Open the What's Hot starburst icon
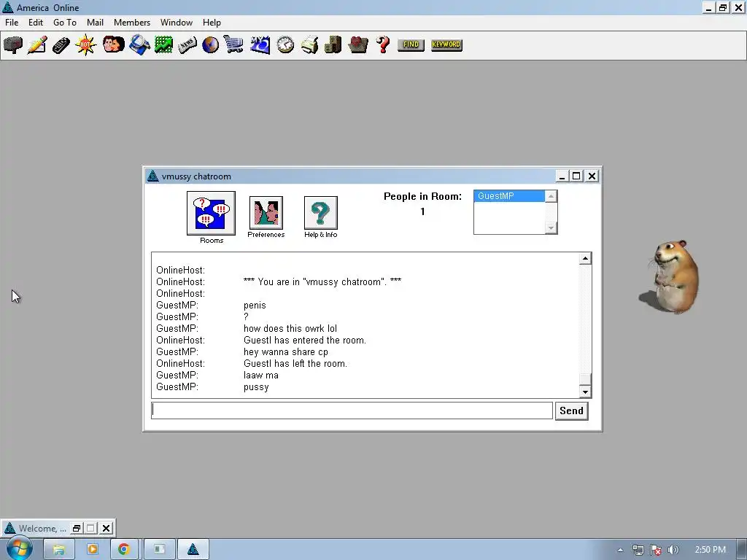This screenshot has width=747, height=560. click(x=86, y=44)
